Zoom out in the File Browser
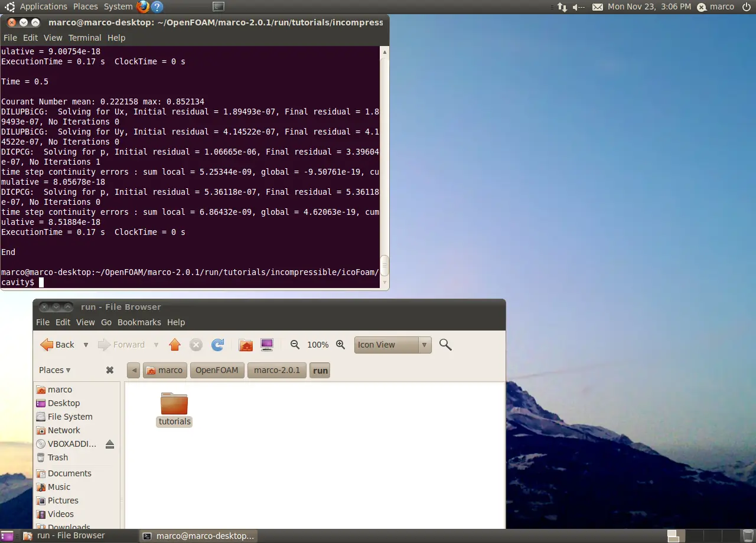756x543 pixels. (x=295, y=345)
